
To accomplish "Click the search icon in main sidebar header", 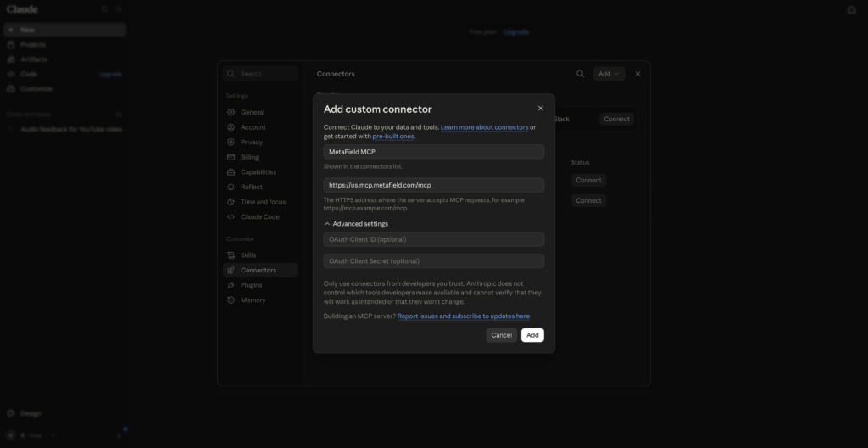I will pos(119,8).
